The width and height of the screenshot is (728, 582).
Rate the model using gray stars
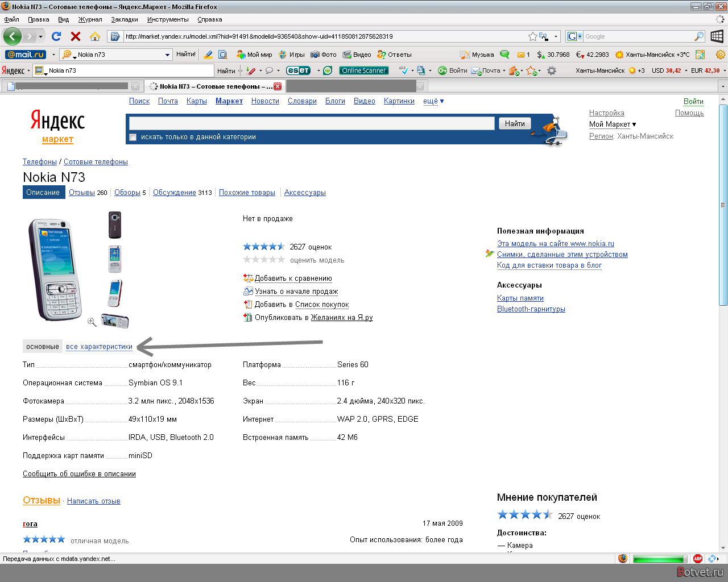[264, 260]
